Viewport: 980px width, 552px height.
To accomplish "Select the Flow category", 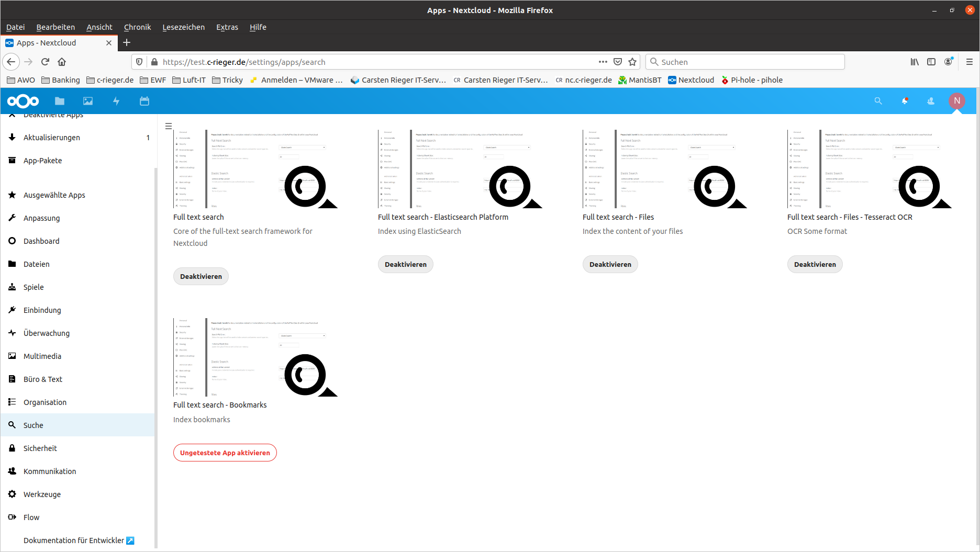I will pos(79,517).
